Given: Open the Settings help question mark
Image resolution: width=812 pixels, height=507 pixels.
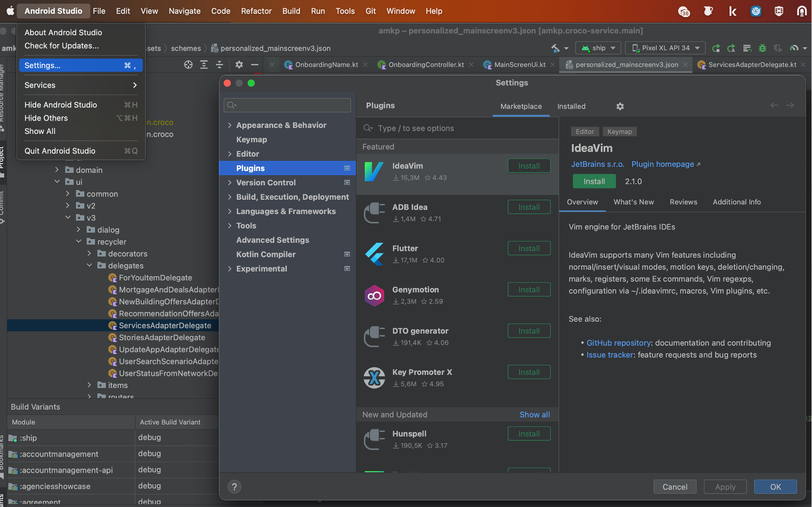Looking at the screenshot, I should (235, 487).
